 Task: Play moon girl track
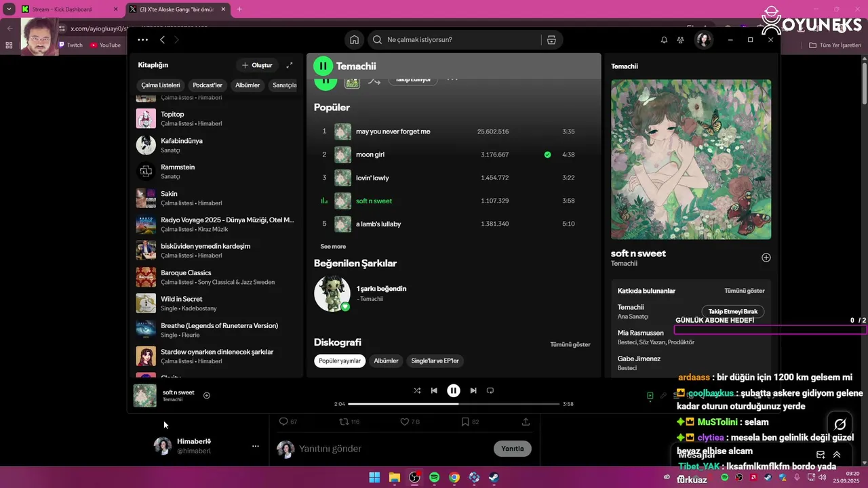click(452, 155)
